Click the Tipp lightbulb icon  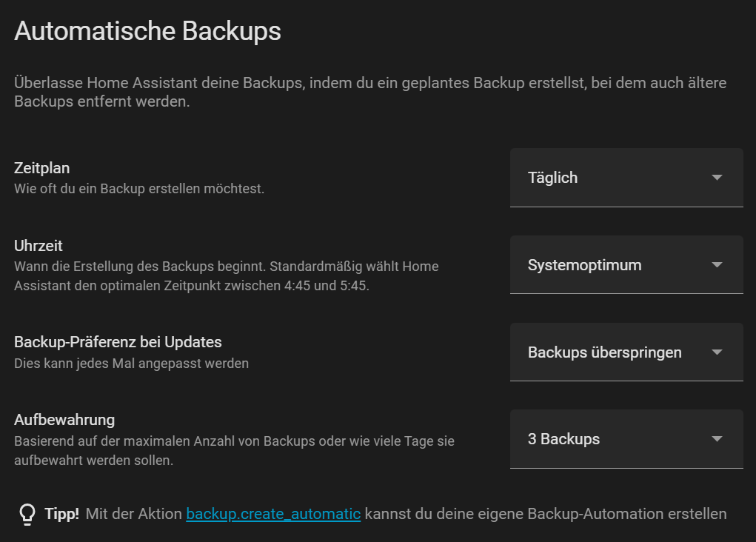(27, 513)
